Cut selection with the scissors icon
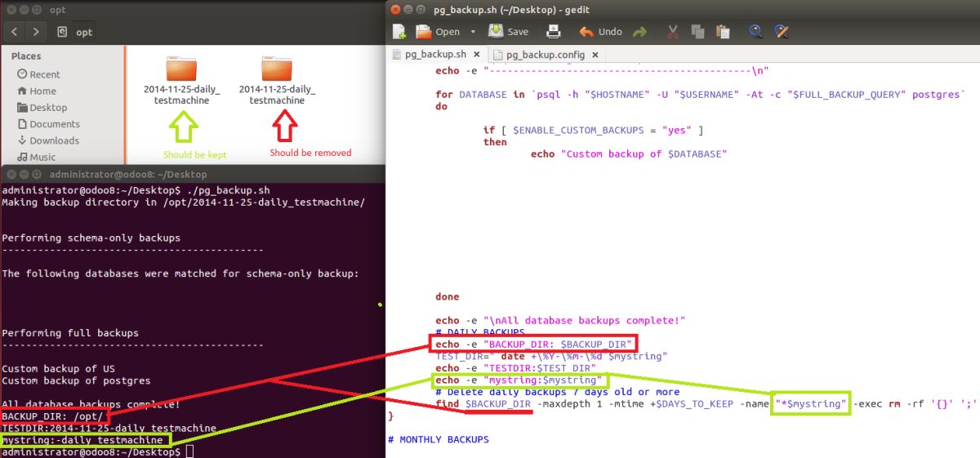980x458 pixels. [x=673, y=32]
